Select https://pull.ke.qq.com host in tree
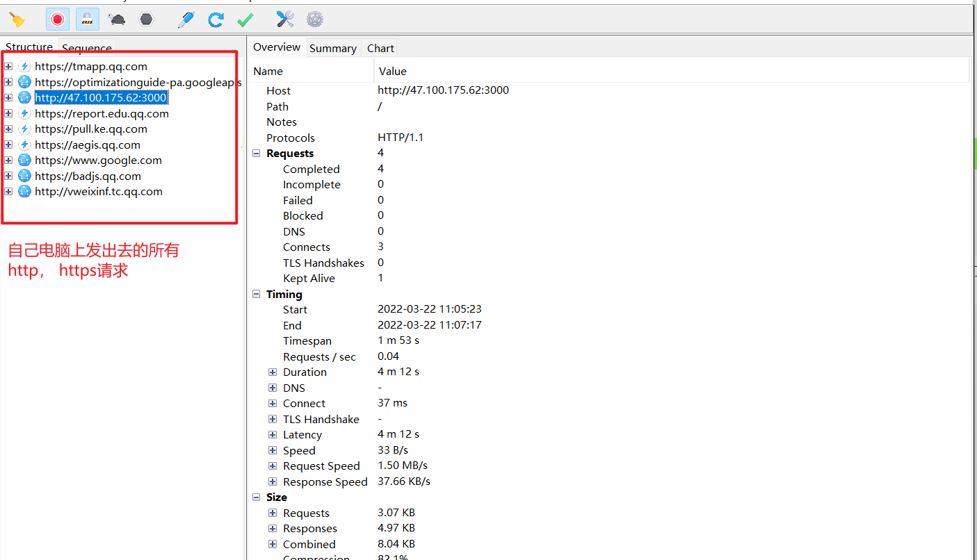The width and height of the screenshot is (977, 560). [91, 129]
